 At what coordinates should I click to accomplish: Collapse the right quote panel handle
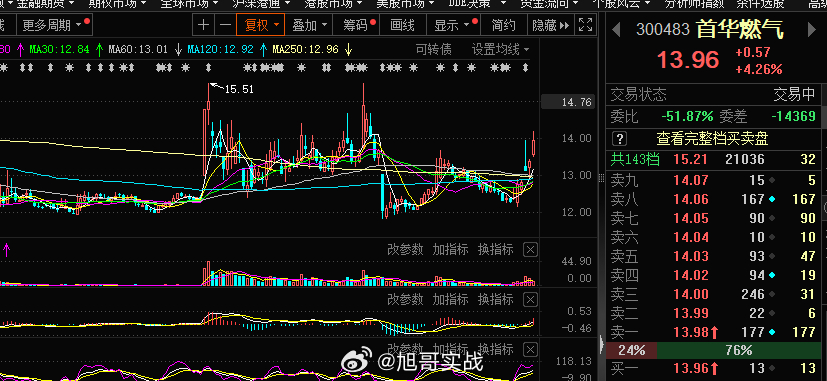(x=602, y=344)
